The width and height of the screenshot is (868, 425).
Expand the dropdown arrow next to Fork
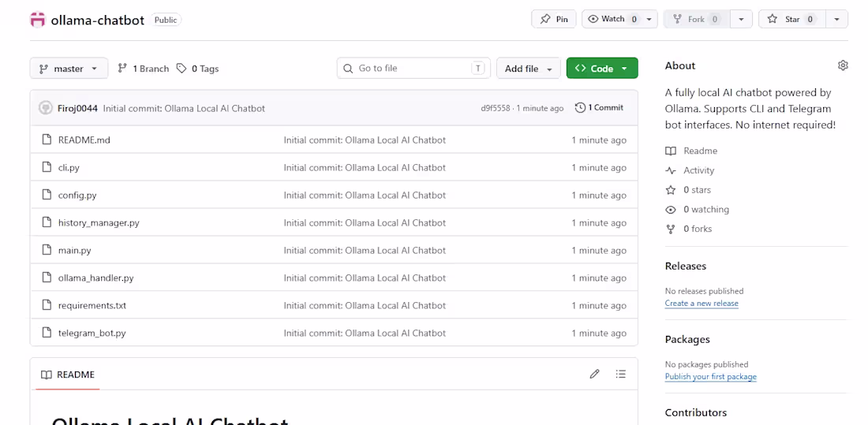coord(741,19)
